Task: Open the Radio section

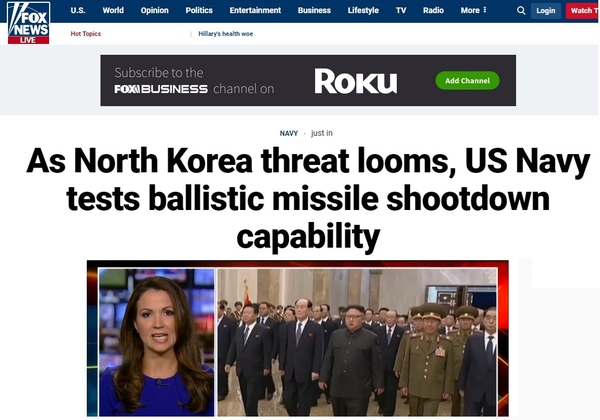Action: [433, 10]
